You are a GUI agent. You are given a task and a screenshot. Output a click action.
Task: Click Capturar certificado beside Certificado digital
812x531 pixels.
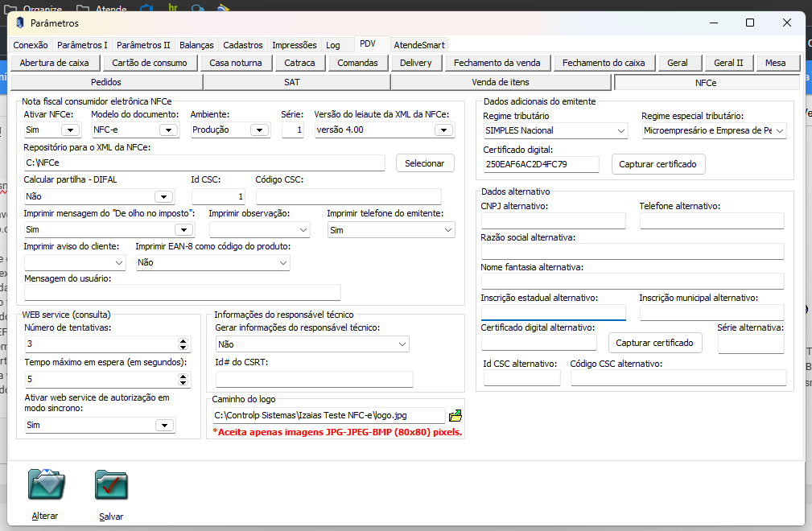click(657, 165)
